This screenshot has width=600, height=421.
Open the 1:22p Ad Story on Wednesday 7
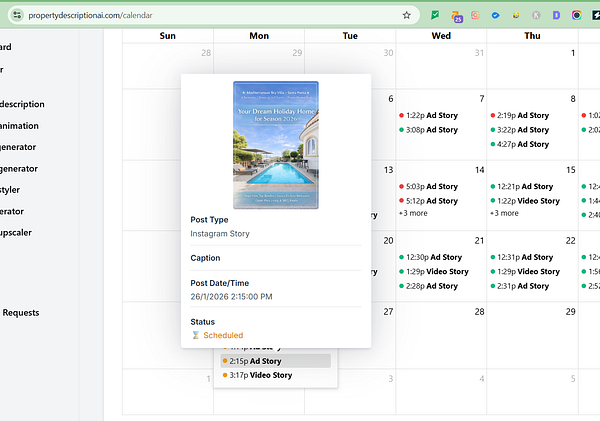coord(428,115)
